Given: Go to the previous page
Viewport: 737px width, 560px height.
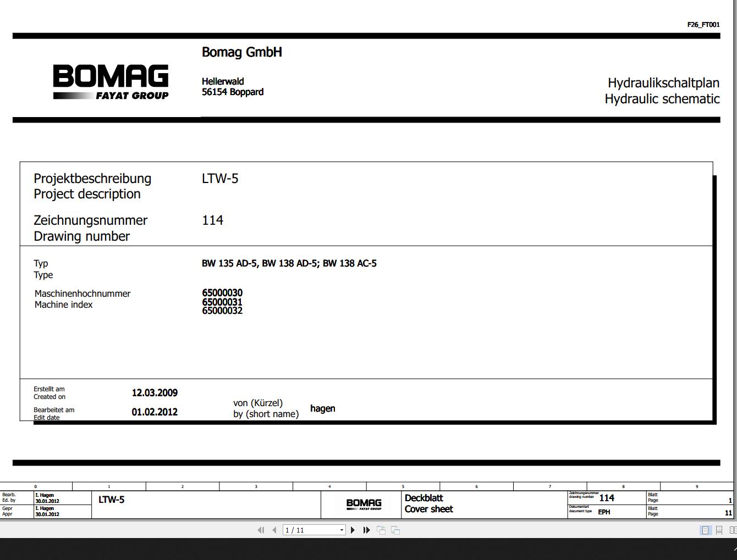Looking at the screenshot, I should click(x=274, y=530).
